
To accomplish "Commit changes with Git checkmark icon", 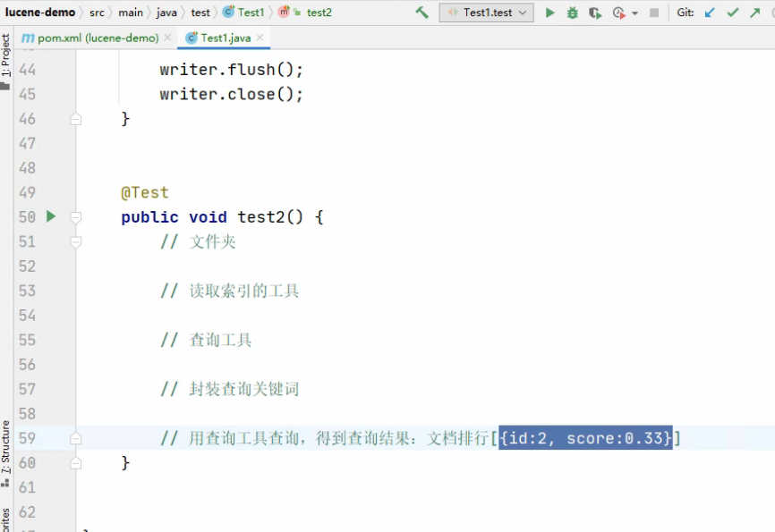I will click(x=733, y=13).
